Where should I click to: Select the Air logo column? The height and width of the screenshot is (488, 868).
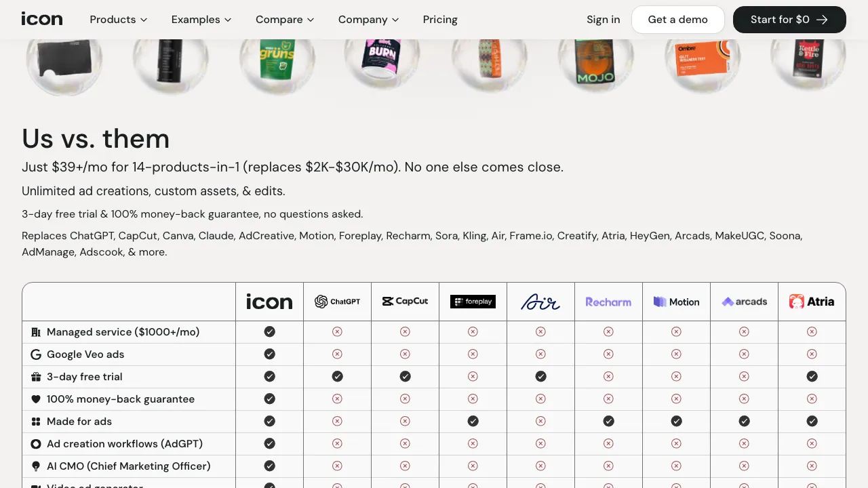click(x=540, y=301)
